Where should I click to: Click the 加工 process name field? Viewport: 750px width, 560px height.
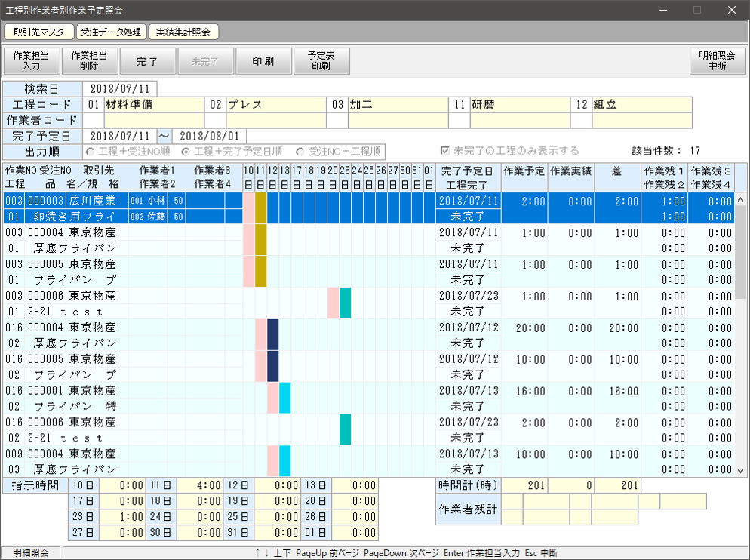click(398, 104)
